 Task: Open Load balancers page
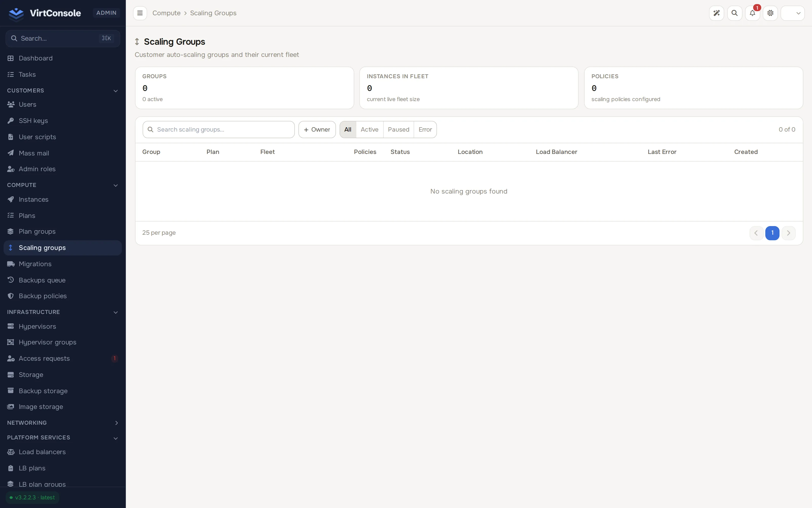63,452
